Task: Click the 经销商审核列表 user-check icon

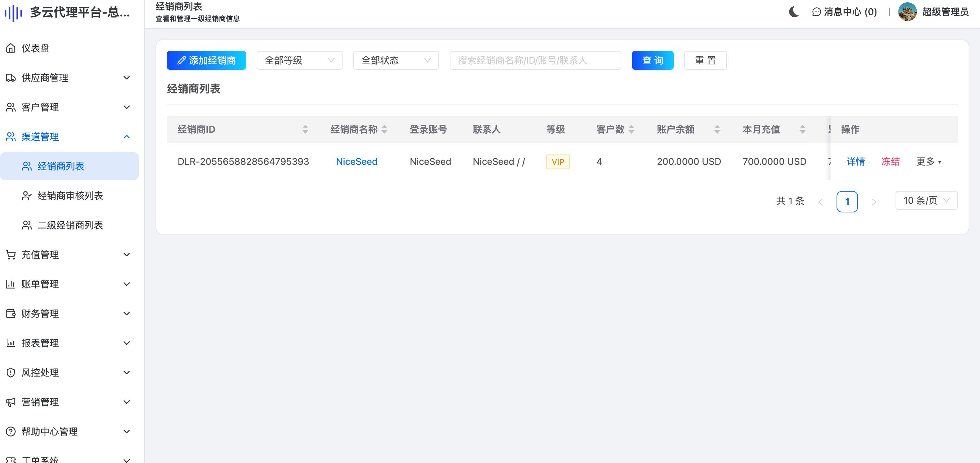Action: (x=26, y=196)
